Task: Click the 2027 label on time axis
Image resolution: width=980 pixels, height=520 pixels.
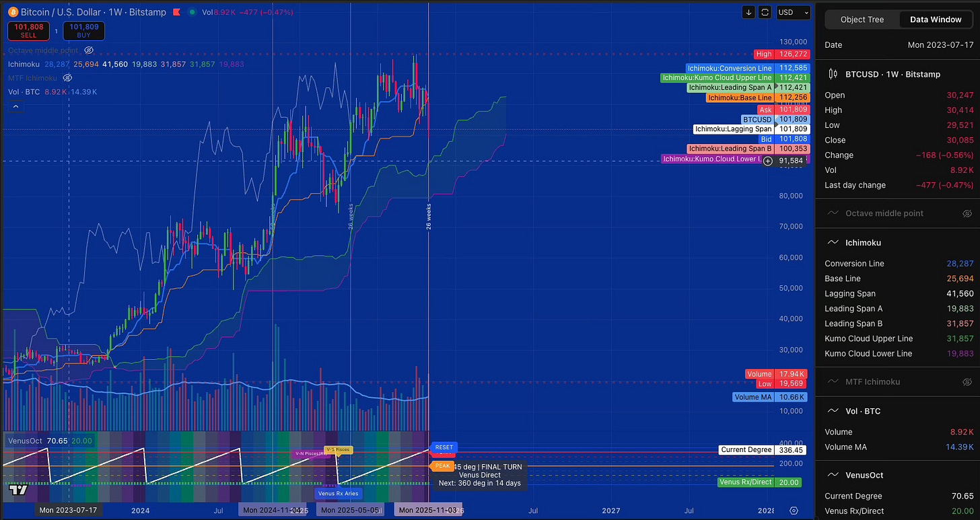Action: point(610,510)
